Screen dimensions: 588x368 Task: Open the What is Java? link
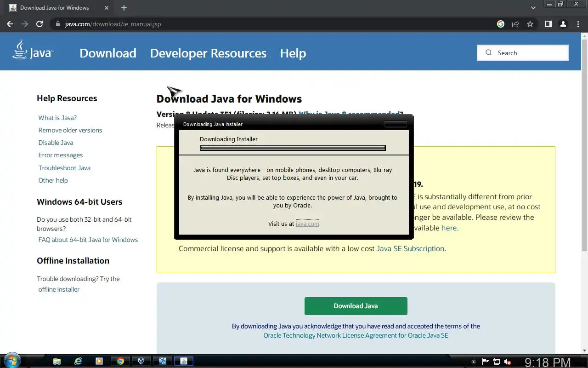tap(57, 118)
